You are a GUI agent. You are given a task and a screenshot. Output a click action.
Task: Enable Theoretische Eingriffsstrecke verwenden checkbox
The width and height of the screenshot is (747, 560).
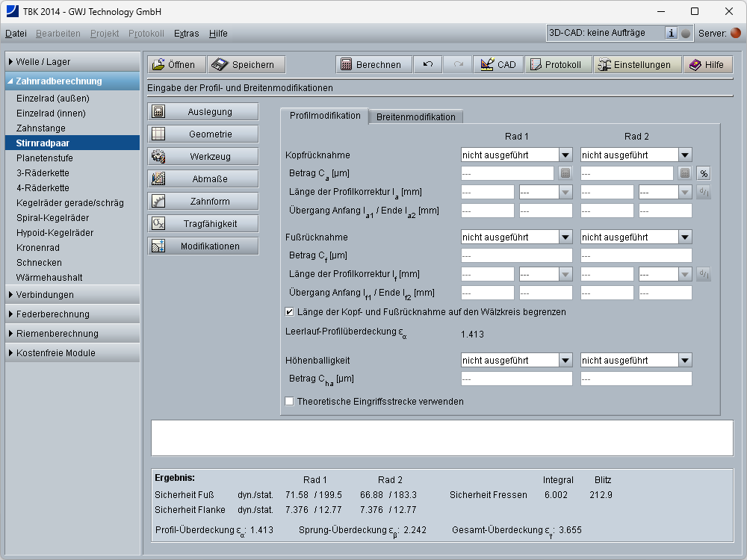point(290,401)
